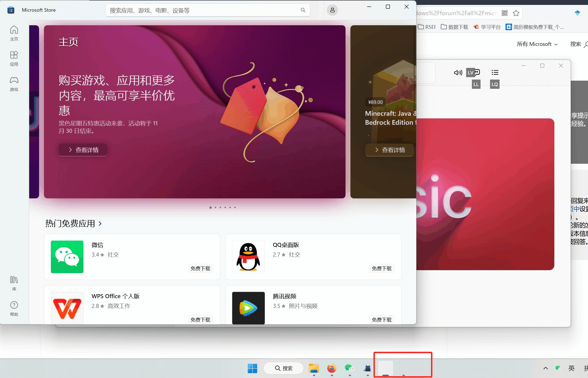Click the Microsoft Store logo icon

[x=11, y=10]
